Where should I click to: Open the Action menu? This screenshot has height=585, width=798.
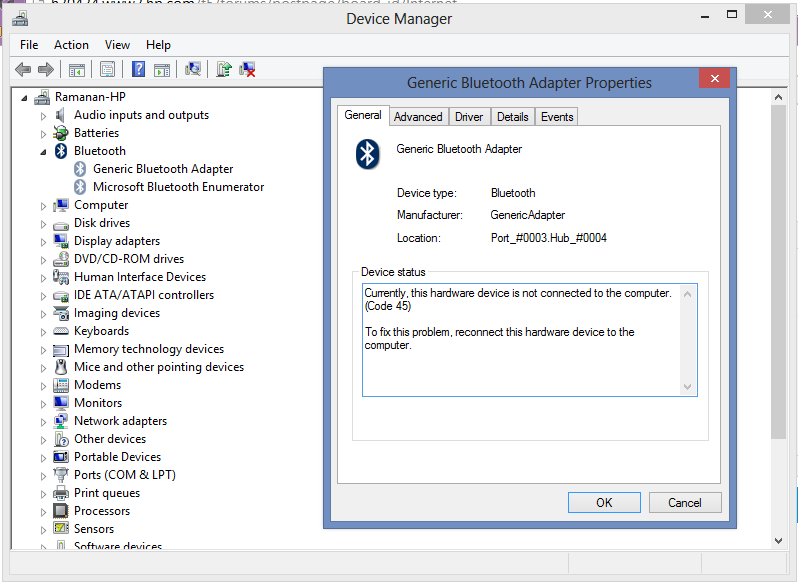click(x=71, y=45)
